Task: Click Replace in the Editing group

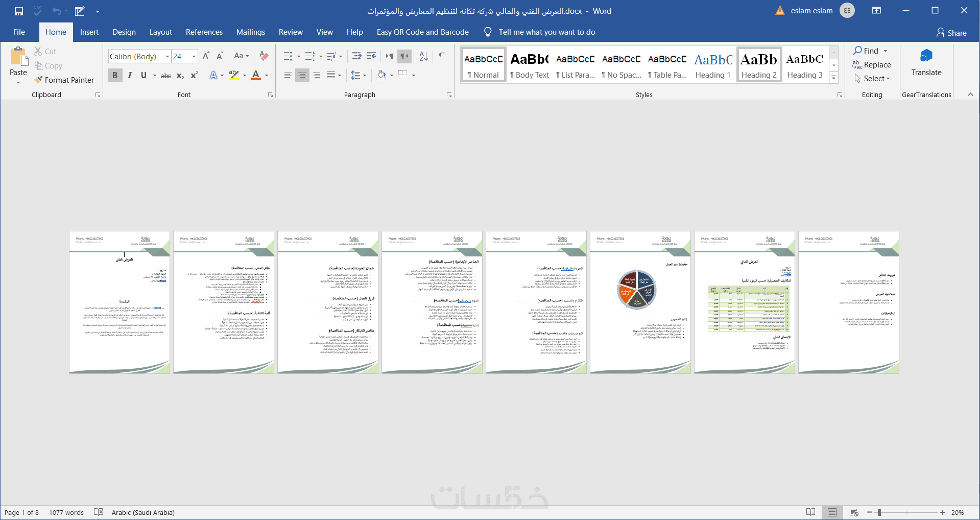Action: [x=872, y=65]
